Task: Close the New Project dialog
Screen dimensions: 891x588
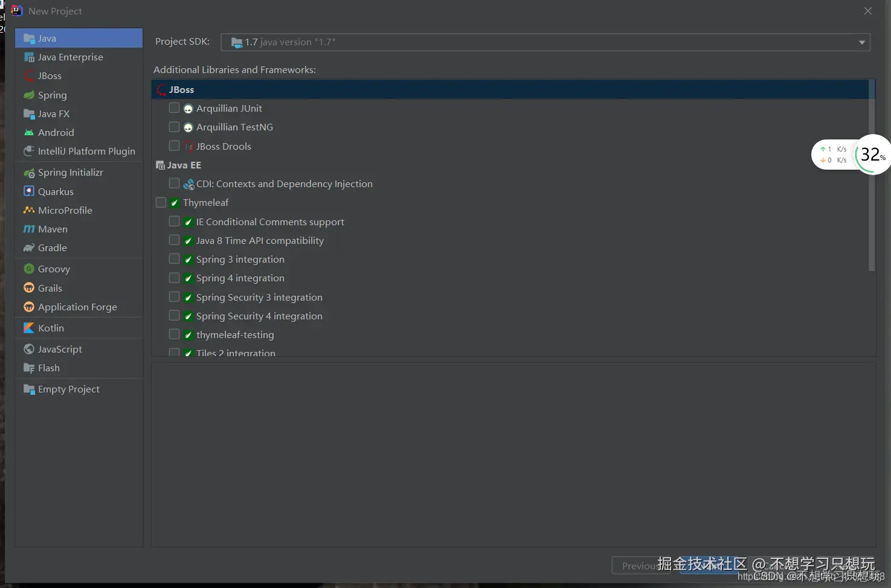Action: (x=868, y=11)
